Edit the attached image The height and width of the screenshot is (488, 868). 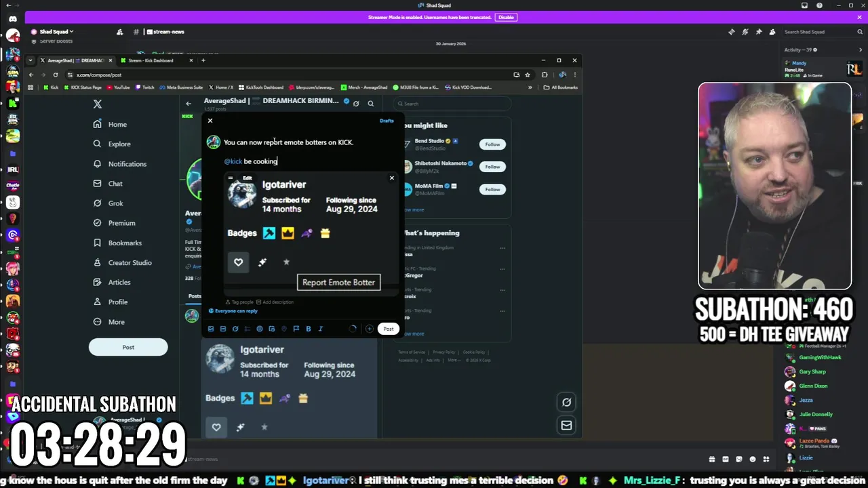click(247, 178)
